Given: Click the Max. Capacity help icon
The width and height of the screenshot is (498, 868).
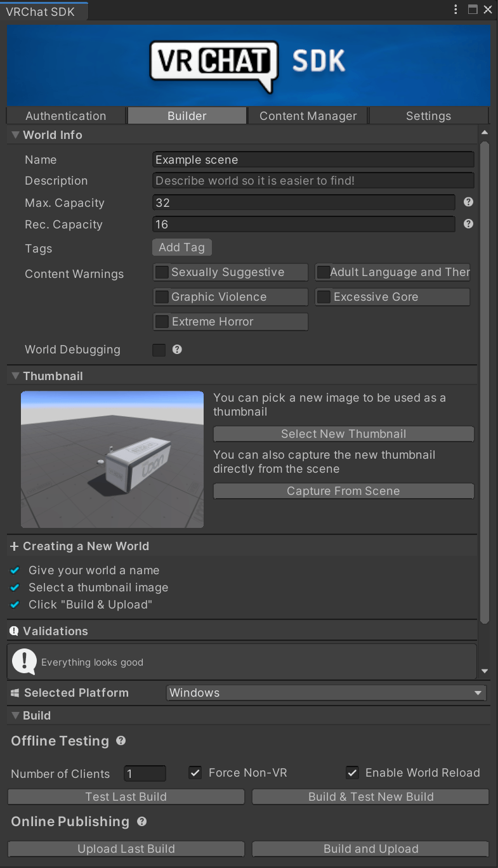Looking at the screenshot, I should (x=468, y=202).
